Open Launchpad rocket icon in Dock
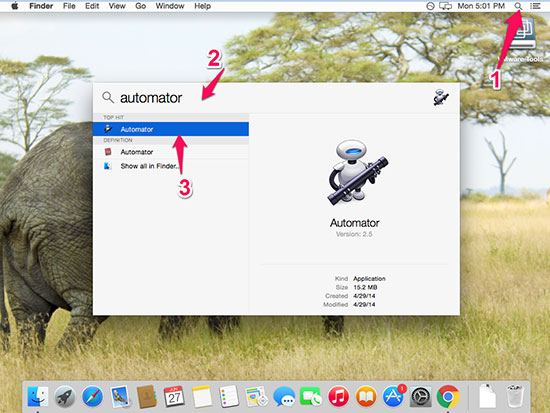The height and width of the screenshot is (413, 550). click(x=65, y=397)
